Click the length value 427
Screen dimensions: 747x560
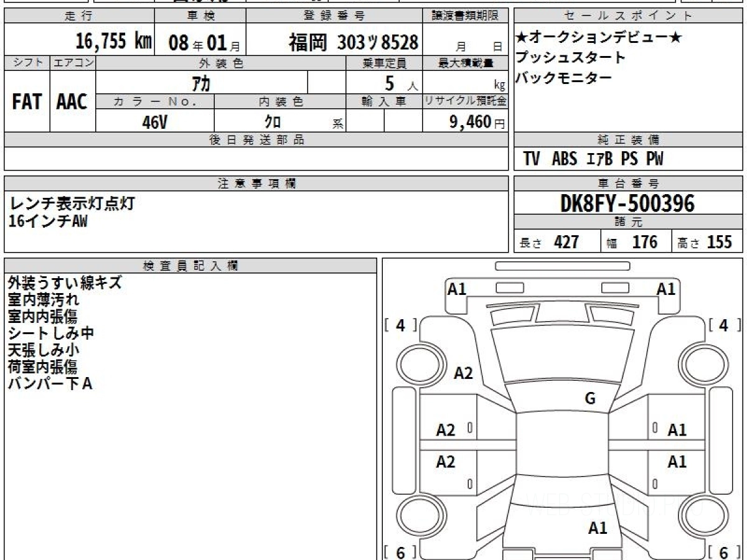point(566,242)
